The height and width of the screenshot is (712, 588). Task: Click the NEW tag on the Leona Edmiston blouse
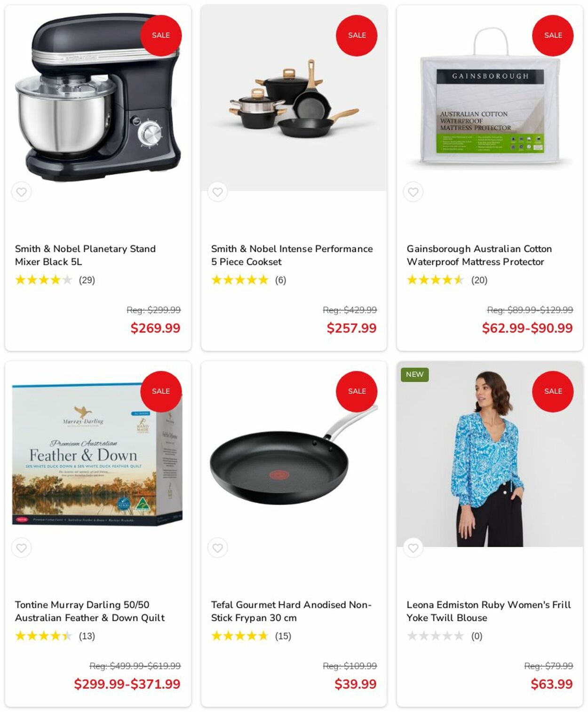pyautogui.click(x=415, y=374)
